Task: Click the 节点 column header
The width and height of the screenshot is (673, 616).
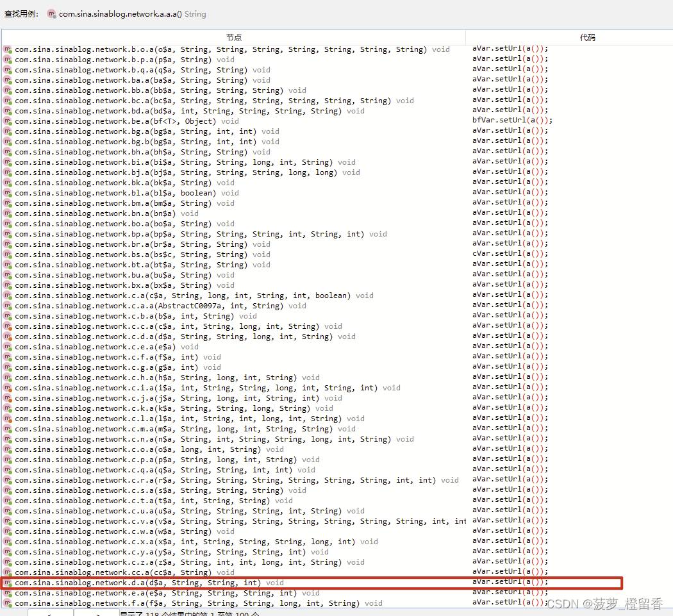Action: pyautogui.click(x=234, y=37)
